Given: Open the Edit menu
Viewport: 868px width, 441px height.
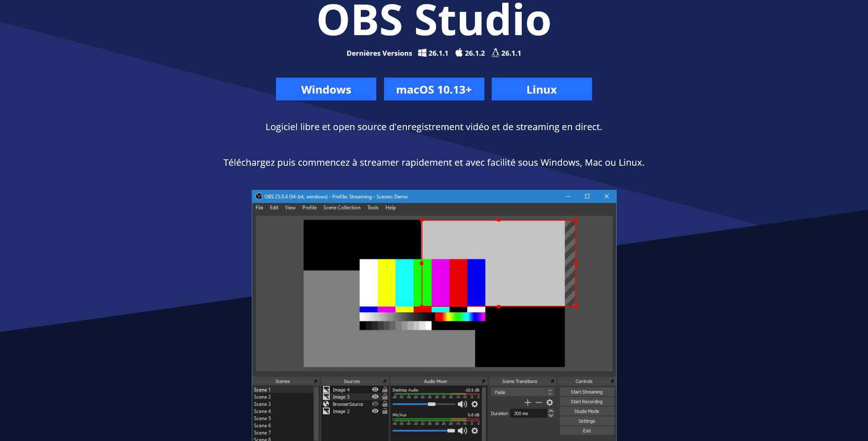Looking at the screenshot, I should pos(274,208).
